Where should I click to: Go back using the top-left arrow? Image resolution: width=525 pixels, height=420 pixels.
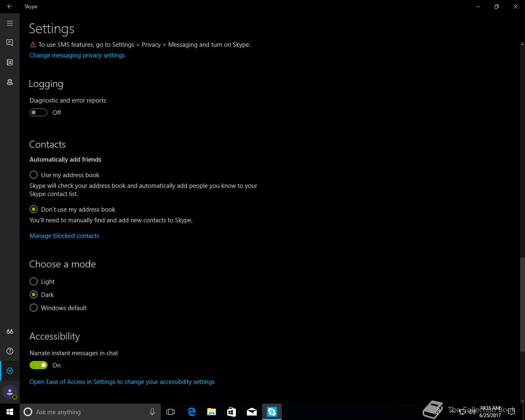[10, 7]
